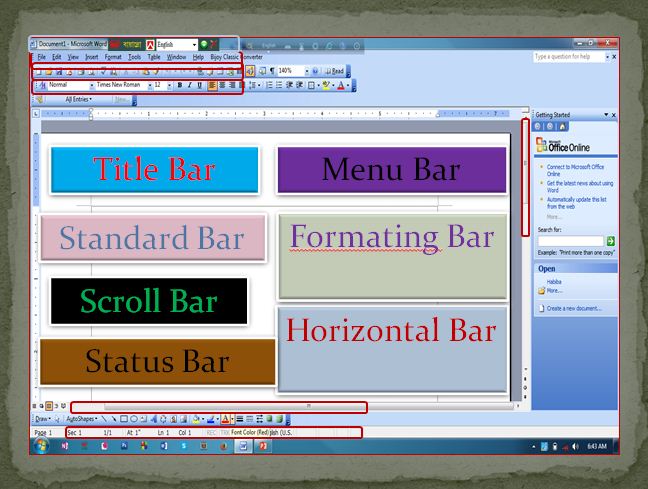Click the Insert Clip Art icon
Screen dimensions: 648x489
click(174, 419)
